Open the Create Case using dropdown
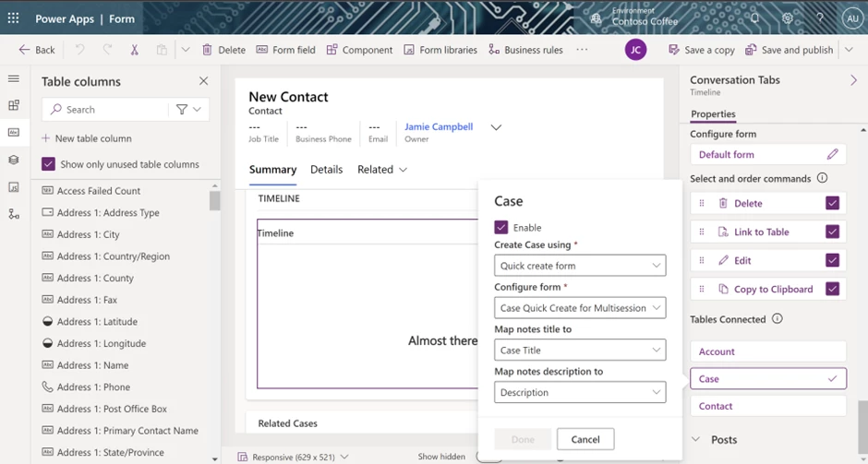This screenshot has height=464, width=868. click(580, 266)
